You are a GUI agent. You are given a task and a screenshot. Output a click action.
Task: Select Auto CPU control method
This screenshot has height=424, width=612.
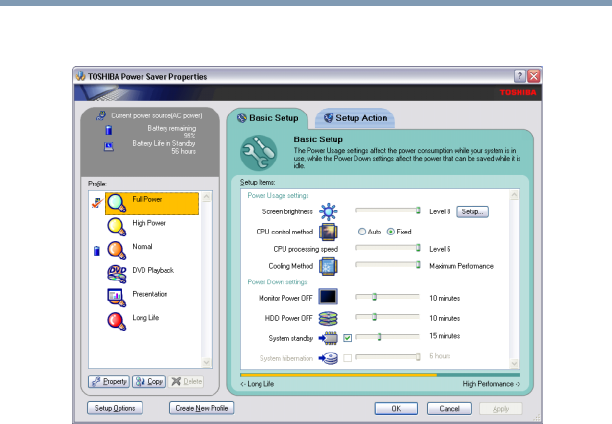[362, 231]
